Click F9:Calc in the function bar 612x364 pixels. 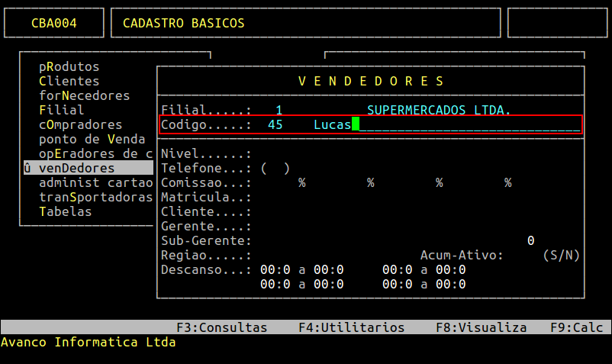click(576, 327)
